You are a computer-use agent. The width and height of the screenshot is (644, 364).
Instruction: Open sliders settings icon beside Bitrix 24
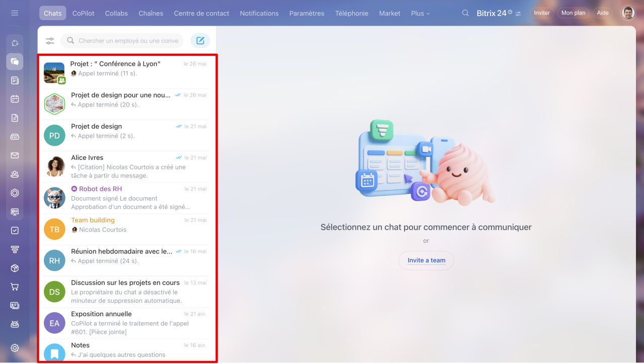(x=518, y=14)
